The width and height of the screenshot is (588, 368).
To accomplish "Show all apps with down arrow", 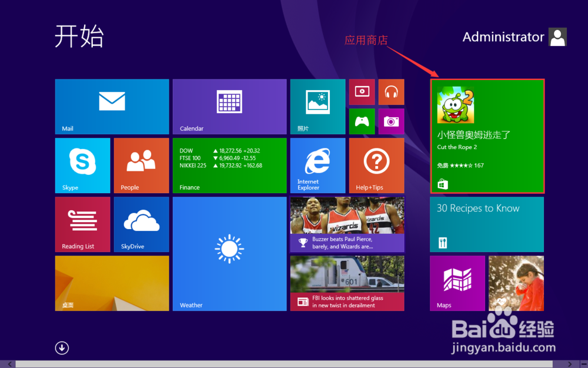I will [62, 348].
